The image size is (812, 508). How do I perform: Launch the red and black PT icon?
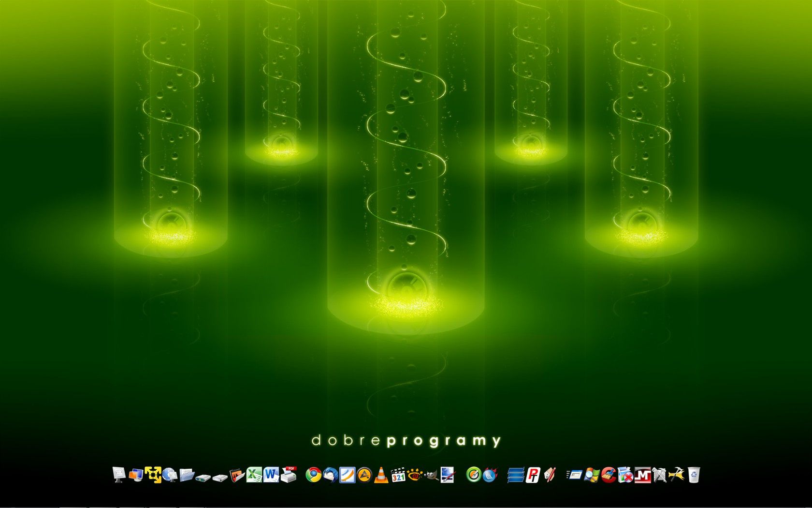point(533,475)
